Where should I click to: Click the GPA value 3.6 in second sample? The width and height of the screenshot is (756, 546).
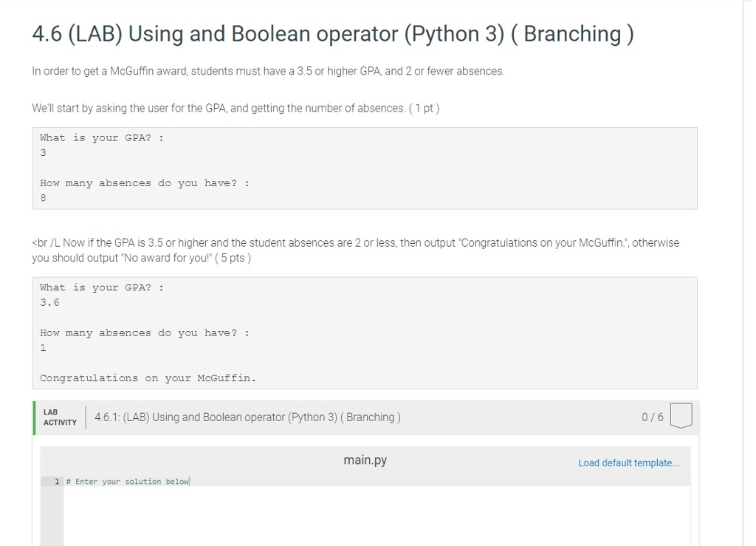click(x=49, y=302)
